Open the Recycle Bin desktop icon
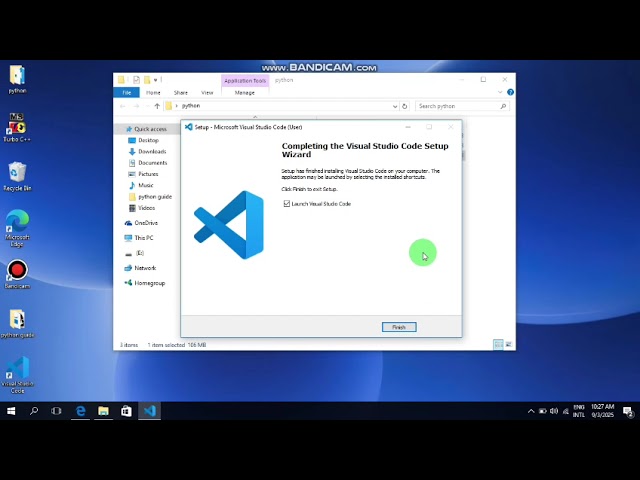 pos(17,176)
